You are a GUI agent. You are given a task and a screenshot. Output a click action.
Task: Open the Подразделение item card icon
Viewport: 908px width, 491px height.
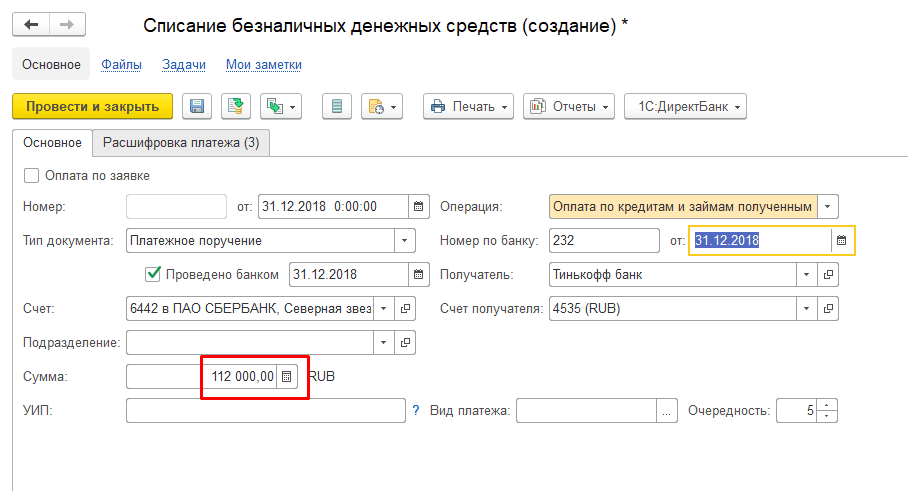click(405, 343)
